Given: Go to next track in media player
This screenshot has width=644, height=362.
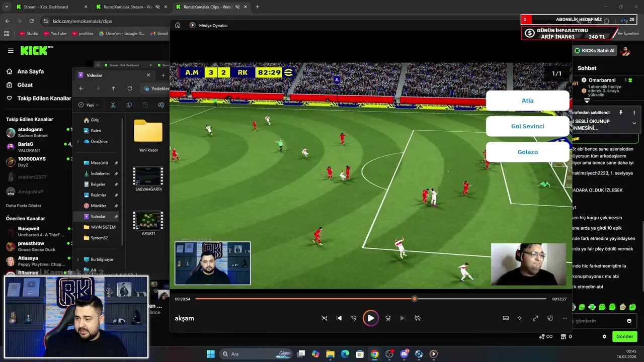Looking at the screenshot, I should [x=403, y=318].
